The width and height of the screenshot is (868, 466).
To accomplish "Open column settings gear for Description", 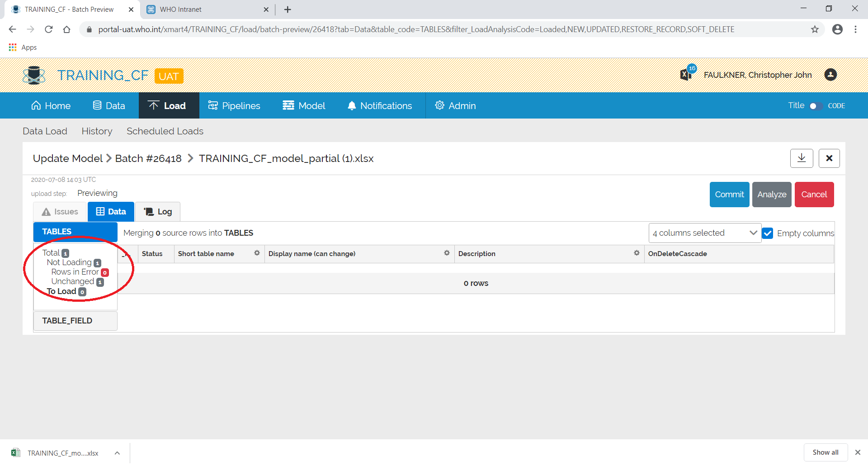I will (x=637, y=253).
